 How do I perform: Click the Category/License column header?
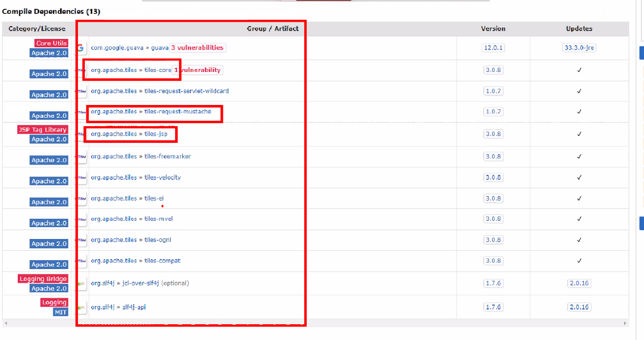(x=37, y=29)
